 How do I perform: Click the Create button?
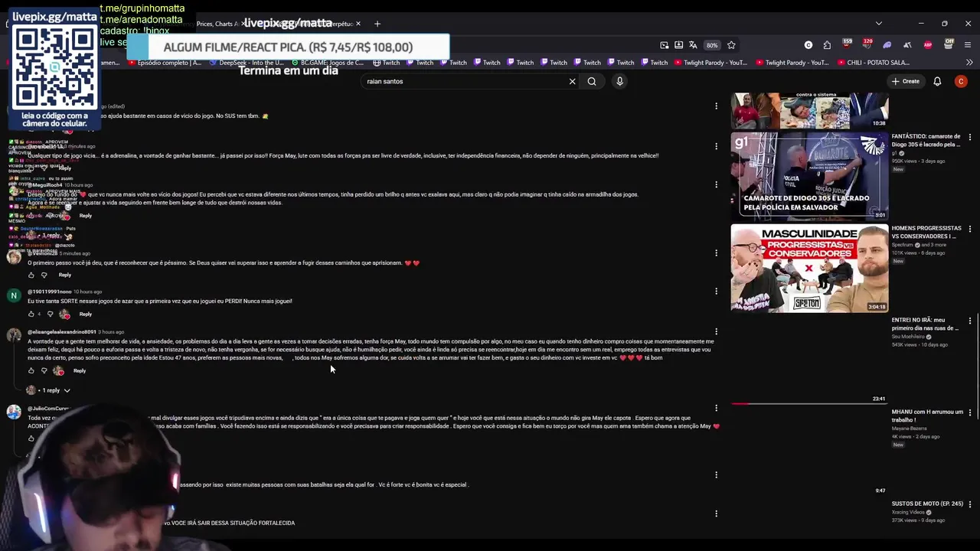tap(905, 81)
